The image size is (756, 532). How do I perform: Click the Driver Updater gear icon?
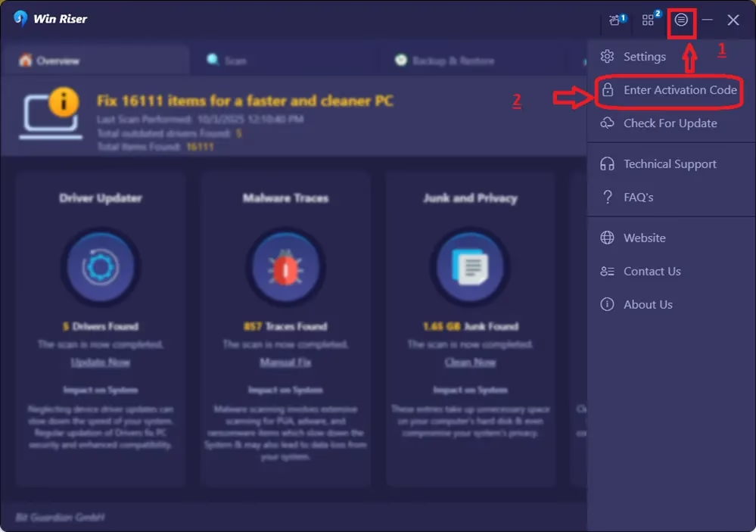pos(101,266)
